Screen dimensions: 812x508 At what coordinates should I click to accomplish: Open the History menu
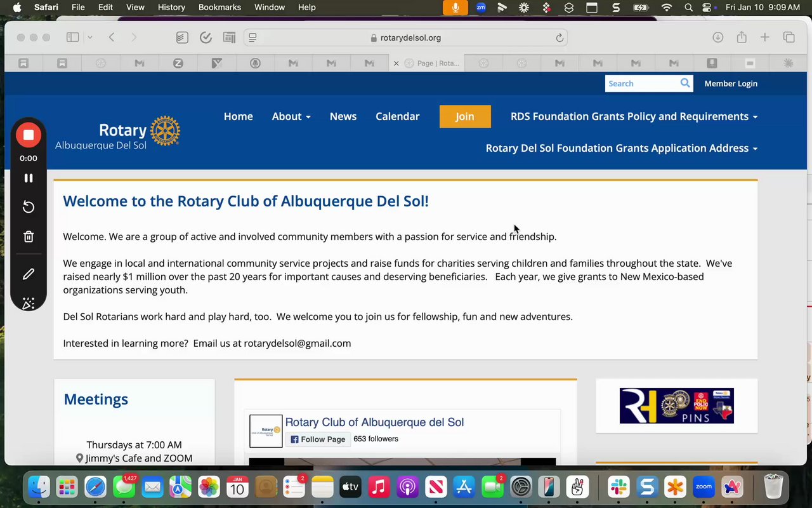point(171,7)
